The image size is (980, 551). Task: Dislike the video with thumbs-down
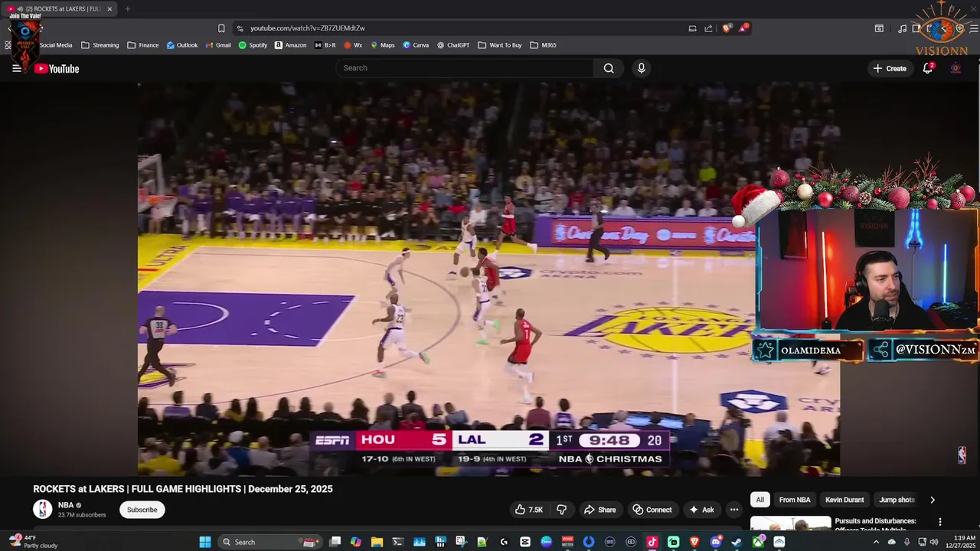point(561,510)
